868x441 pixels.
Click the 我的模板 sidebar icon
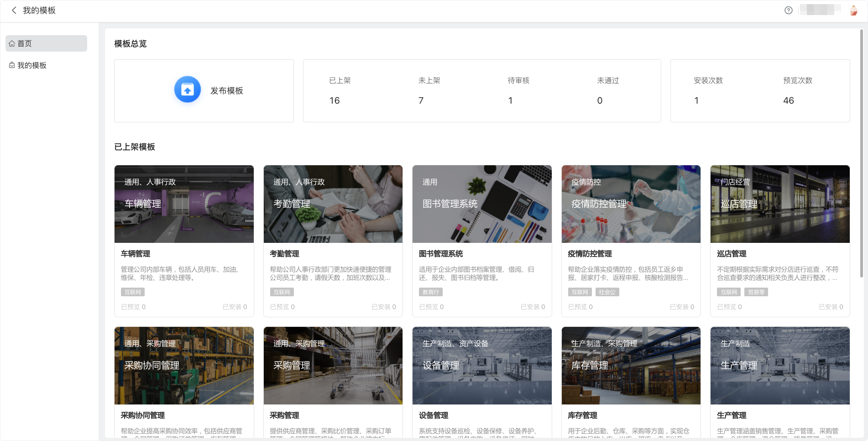12,65
